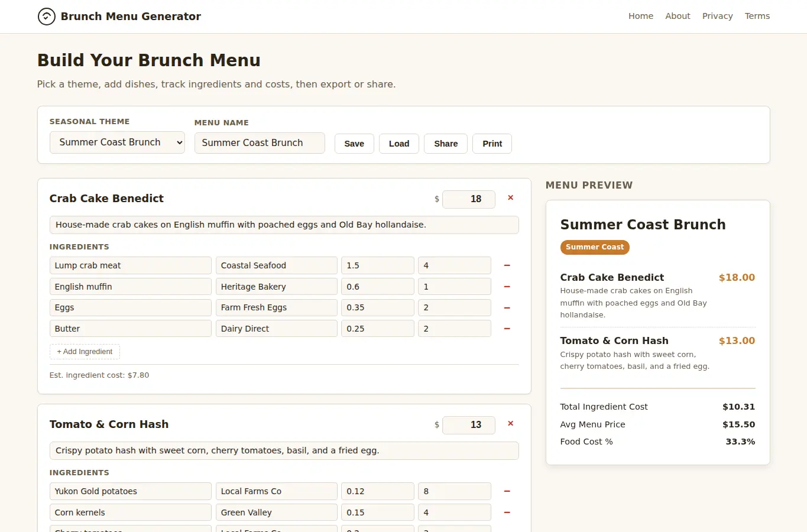Click the Food Cost % value 33.3%
807x532 pixels.
(x=740, y=442)
